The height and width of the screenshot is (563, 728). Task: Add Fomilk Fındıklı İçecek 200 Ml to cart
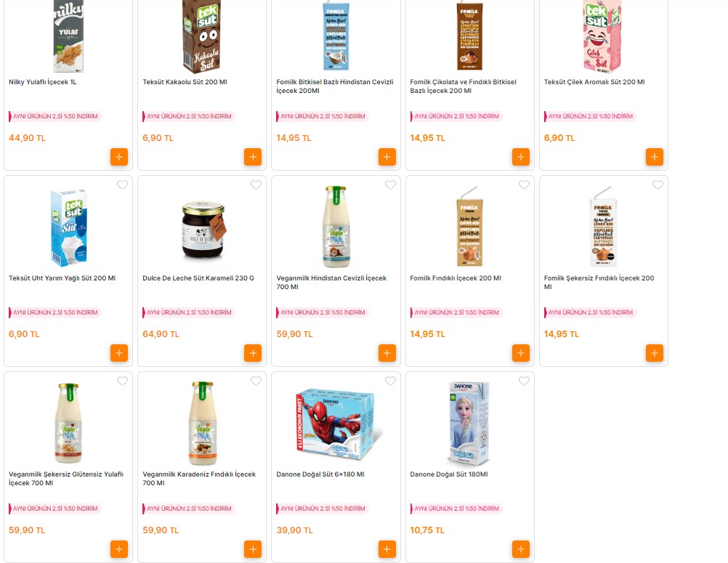tap(520, 353)
